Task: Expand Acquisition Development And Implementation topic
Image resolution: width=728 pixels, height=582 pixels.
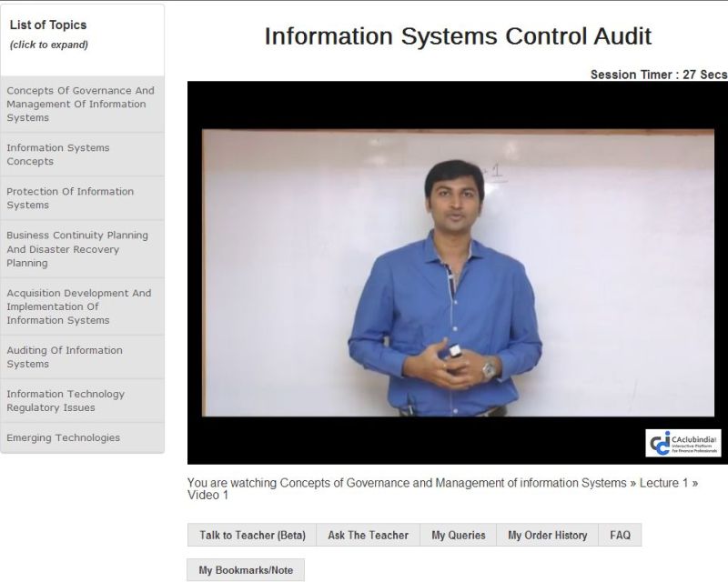Action: [82, 306]
